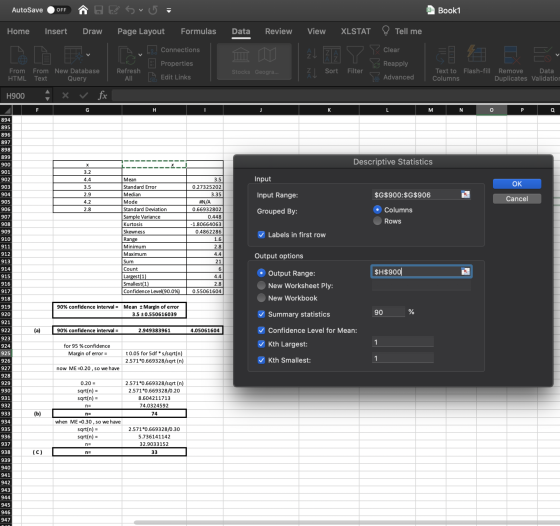
Task: Click the Output Range collapse-dialog icon
Action: [465, 271]
